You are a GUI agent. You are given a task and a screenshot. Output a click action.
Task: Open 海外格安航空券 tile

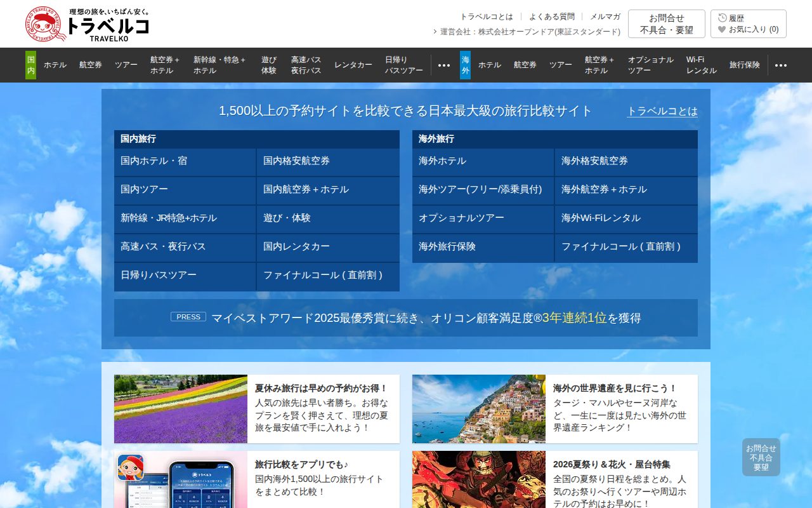coord(626,162)
